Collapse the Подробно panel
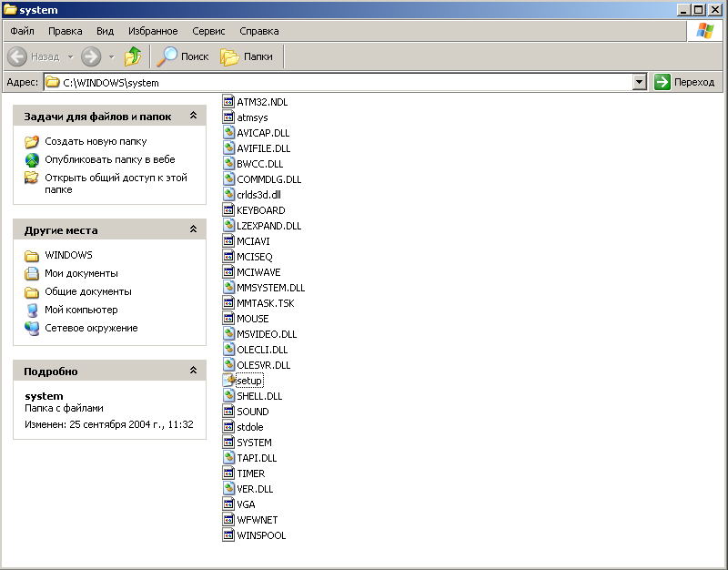Image resolution: width=728 pixels, height=570 pixels. pos(193,371)
